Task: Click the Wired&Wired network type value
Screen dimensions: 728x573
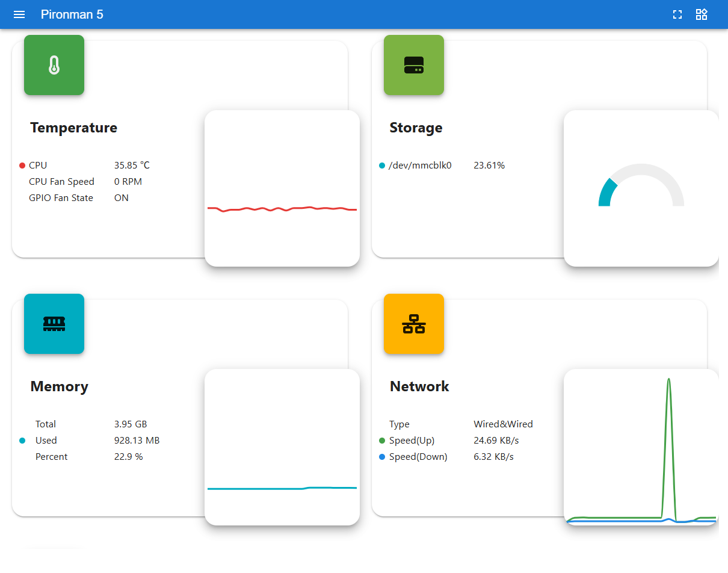Action: pyautogui.click(x=503, y=424)
